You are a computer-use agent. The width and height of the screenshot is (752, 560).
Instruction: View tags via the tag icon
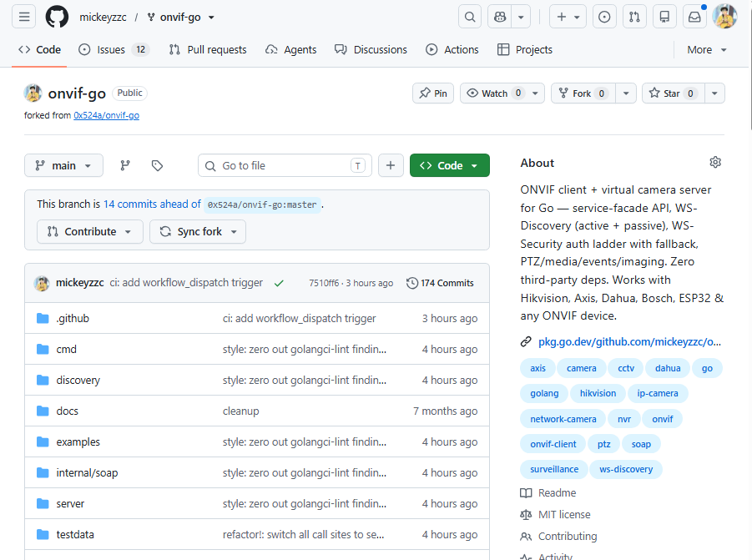pyautogui.click(x=157, y=165)
